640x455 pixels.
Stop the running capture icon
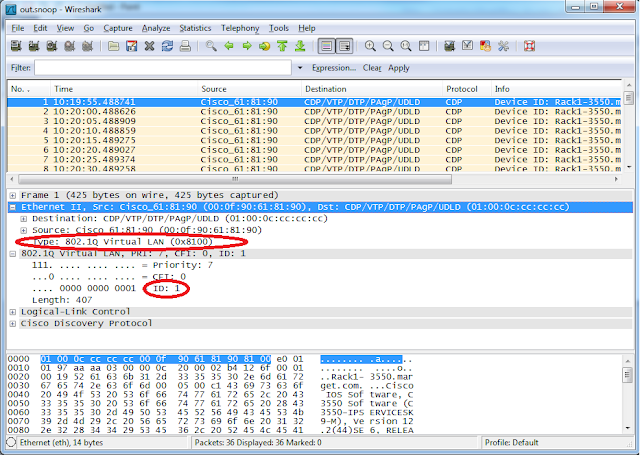coord(70,46)
